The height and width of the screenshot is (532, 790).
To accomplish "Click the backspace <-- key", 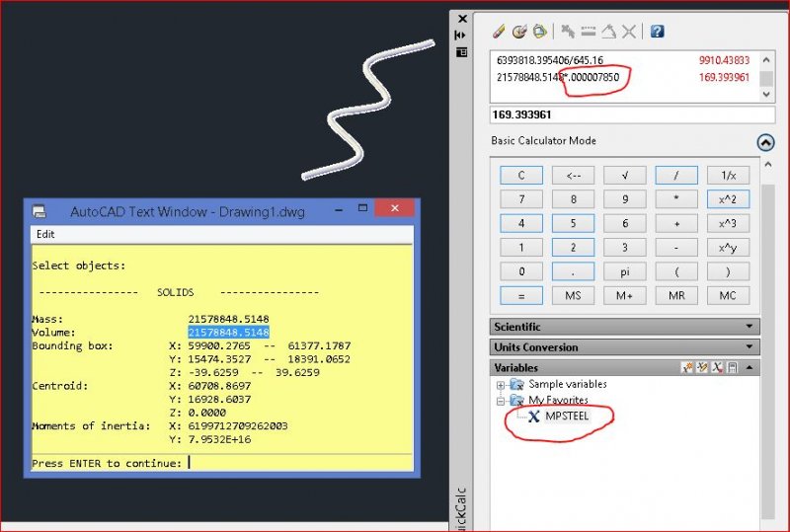I will click(574, 176).
